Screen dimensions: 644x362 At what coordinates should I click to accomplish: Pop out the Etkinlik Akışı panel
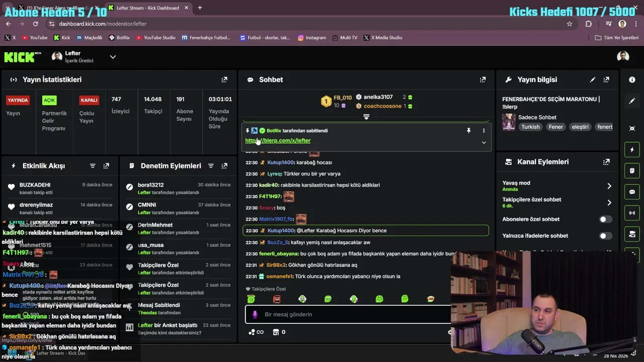coord(106,166)
